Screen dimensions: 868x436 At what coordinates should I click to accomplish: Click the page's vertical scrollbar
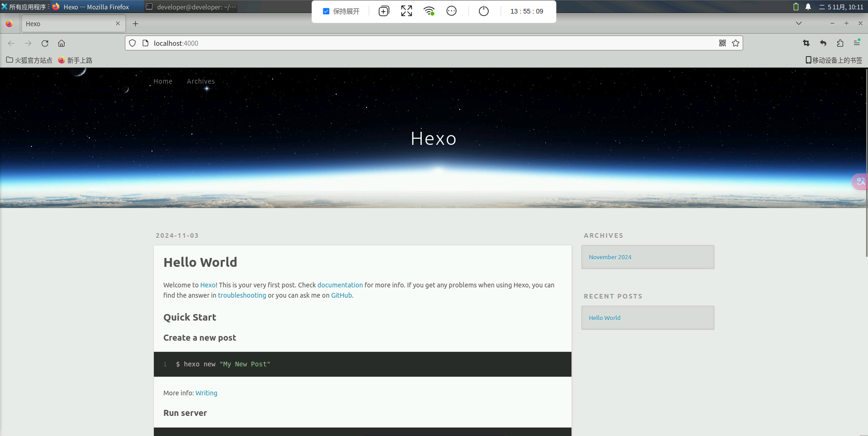coord(866,164)
